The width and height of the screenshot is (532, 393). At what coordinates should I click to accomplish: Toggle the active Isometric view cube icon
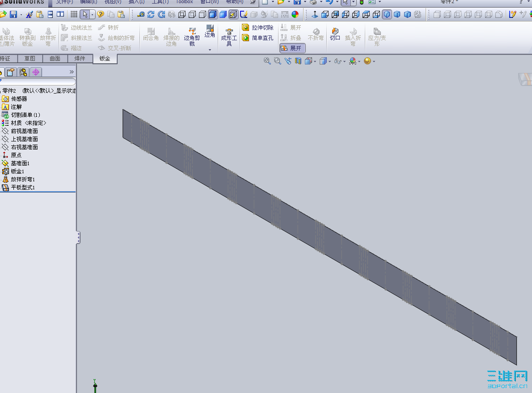[387, 14]
